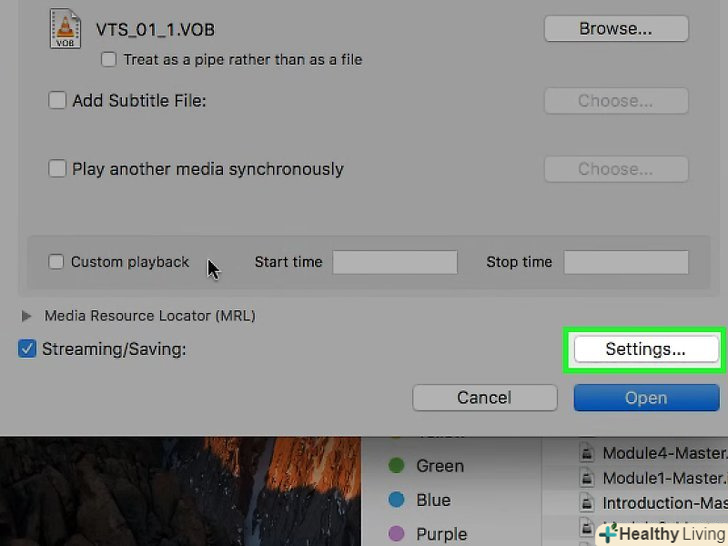The height and width of the screenshot is (546, 728).
Task: Click the Stop time input field
Action: [x=626, y=262]
